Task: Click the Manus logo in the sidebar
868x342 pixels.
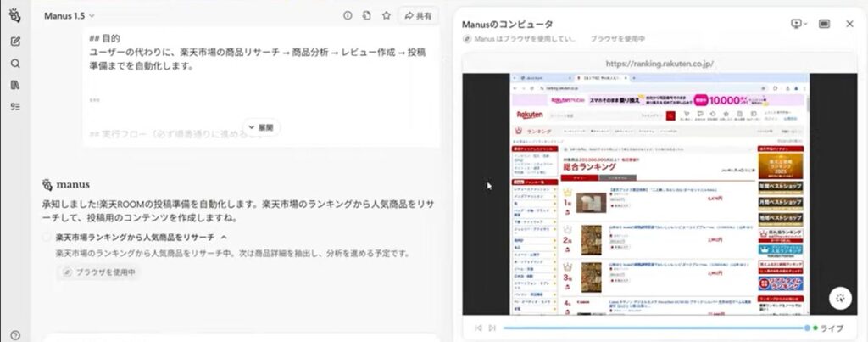Action: [15, 15]
